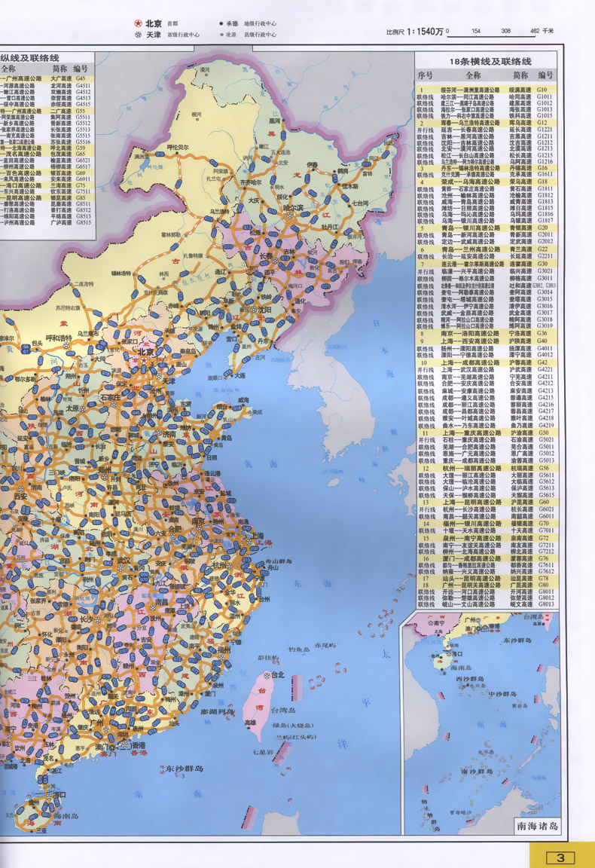The height and width of the screenshot is (868, 595).
Task: Click the 东沙群岛 label on main map
Action: [x=185, y=769]
